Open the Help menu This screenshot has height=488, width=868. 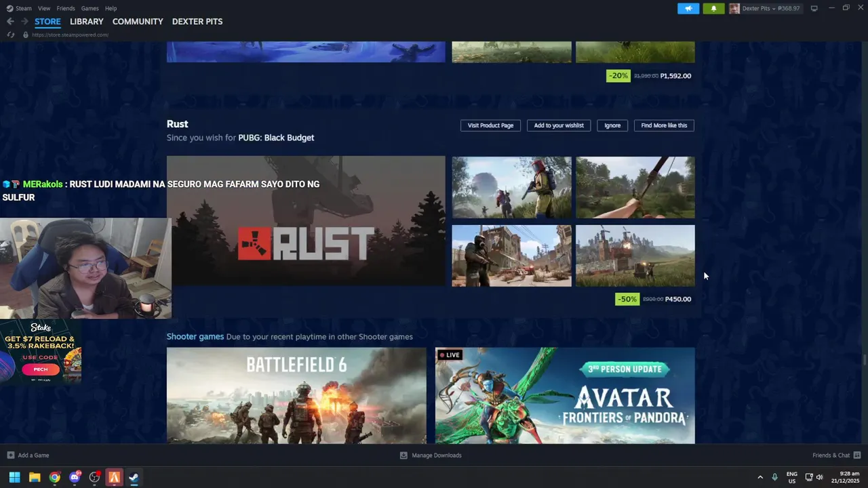tap(111, 8)
